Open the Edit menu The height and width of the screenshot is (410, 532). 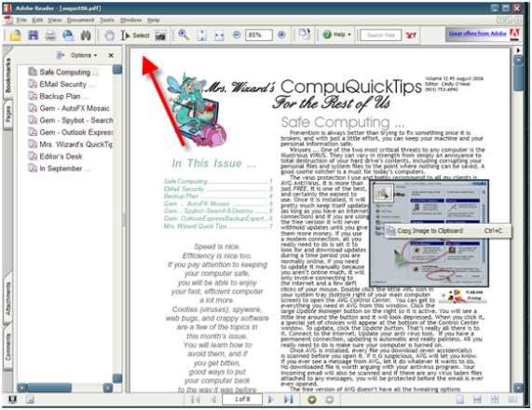(37, 20)
